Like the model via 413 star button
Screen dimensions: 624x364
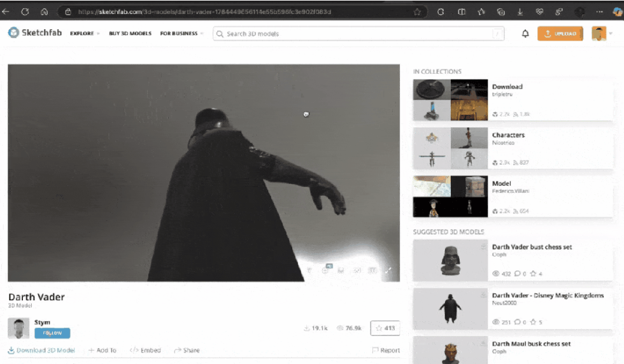[385, 328]
